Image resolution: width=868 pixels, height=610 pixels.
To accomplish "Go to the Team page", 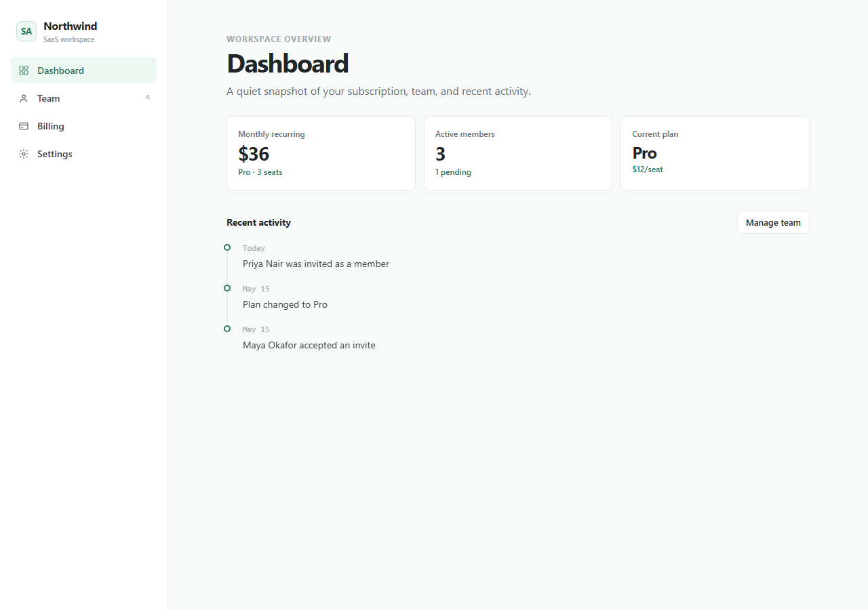I will (x=83, y=98).
